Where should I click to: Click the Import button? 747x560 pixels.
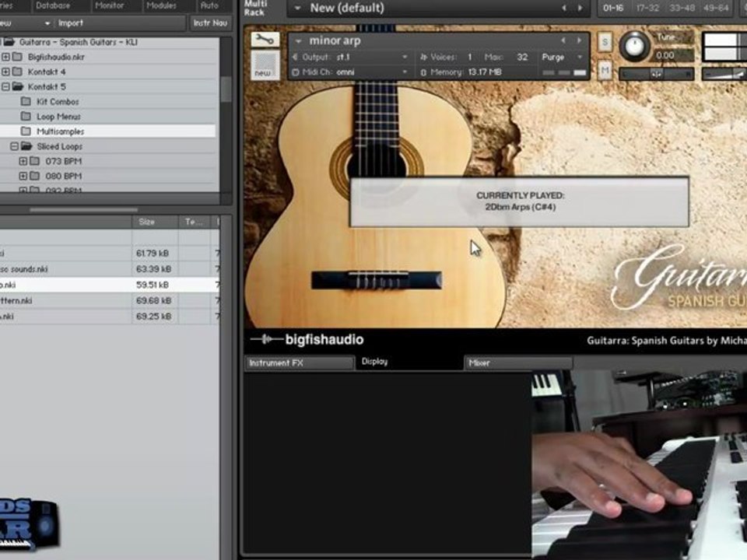pyautogui.click(x=71, y=23)
